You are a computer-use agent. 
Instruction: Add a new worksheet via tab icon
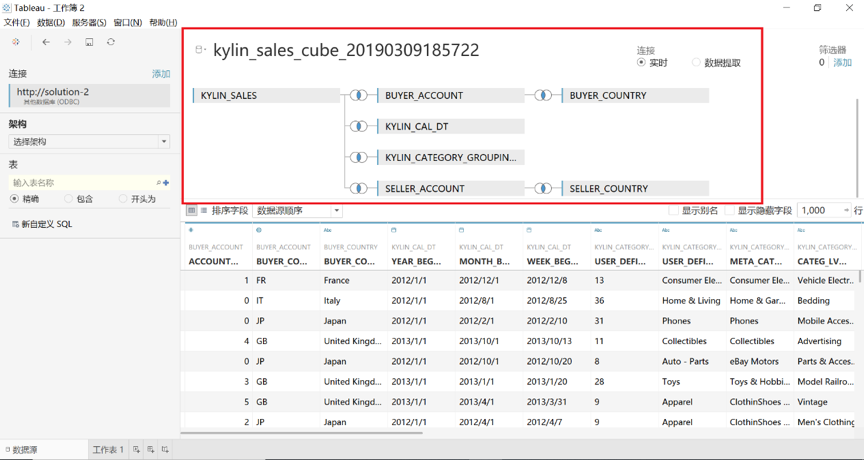click(136, 450)
